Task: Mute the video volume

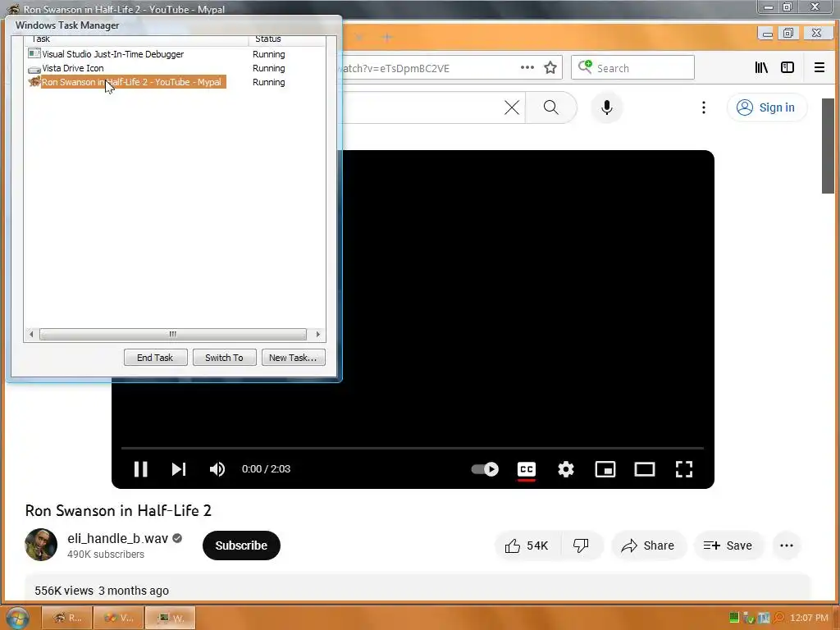Action: point(217,469)
